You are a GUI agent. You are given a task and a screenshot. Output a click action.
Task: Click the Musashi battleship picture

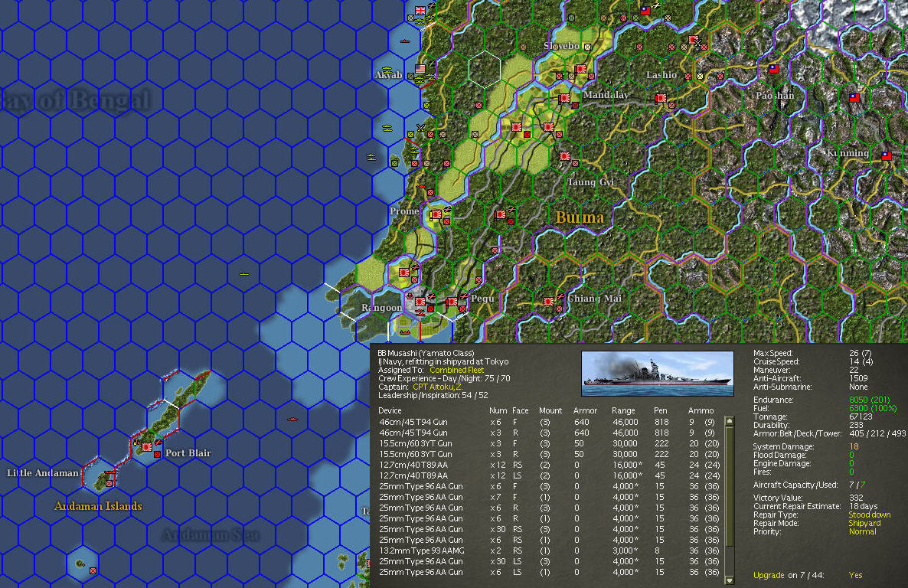[x=657, y=373]
